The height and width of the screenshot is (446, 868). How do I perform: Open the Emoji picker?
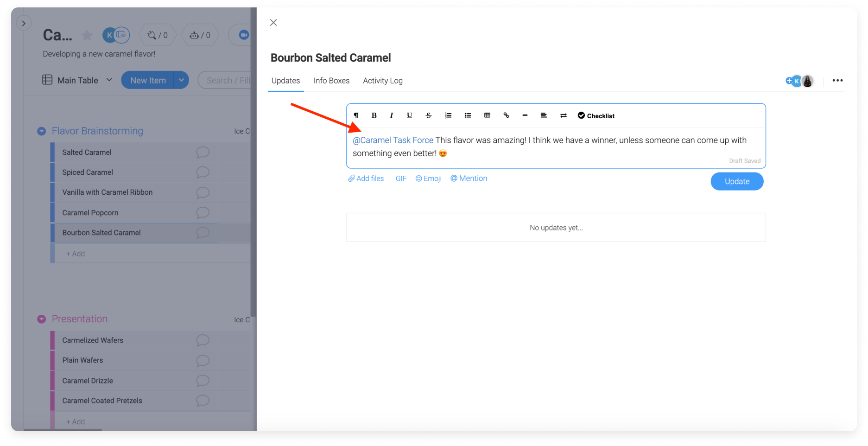pyautogui.click(x=429, y=178)
